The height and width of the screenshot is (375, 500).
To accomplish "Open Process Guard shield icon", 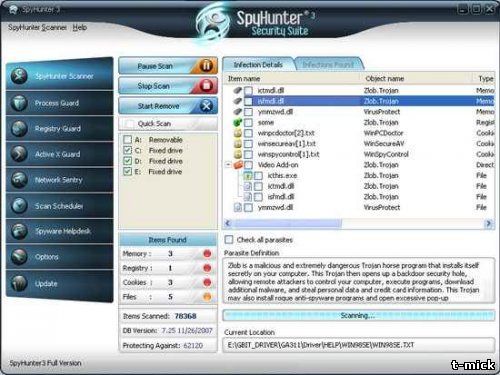I will [19, 103].
